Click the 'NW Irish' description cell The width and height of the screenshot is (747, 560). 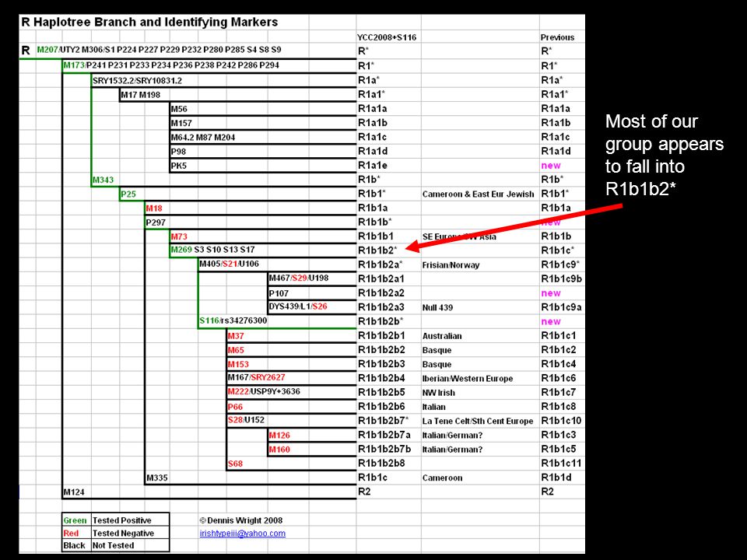(x=438, y=393)
